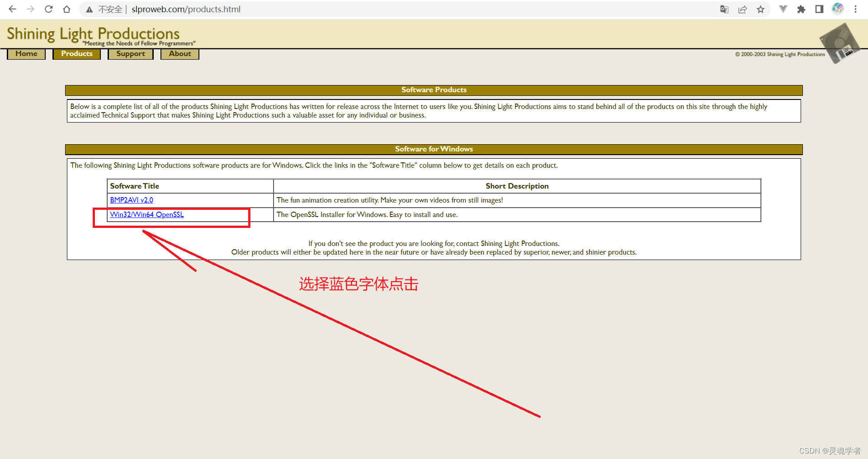The width and height of the screenshot is (868, 459).
Task: Open the BMP2AVI v2.0 product link
Action: 132,200
